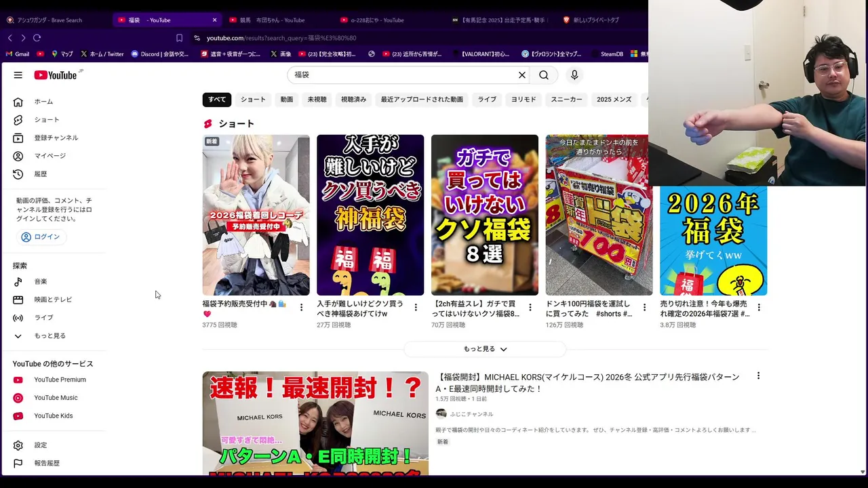Select the すべて filter chip
Image resolution: width=868 pixels, height=488 pixels.
point(217,100)
